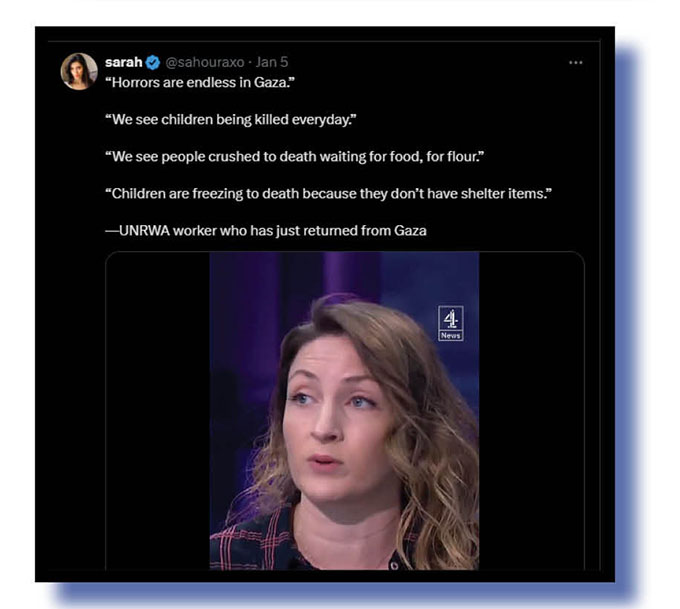This screenshot has width=680, height=609.
Task: Open sarah's round profile avatar
Action: 79,72
